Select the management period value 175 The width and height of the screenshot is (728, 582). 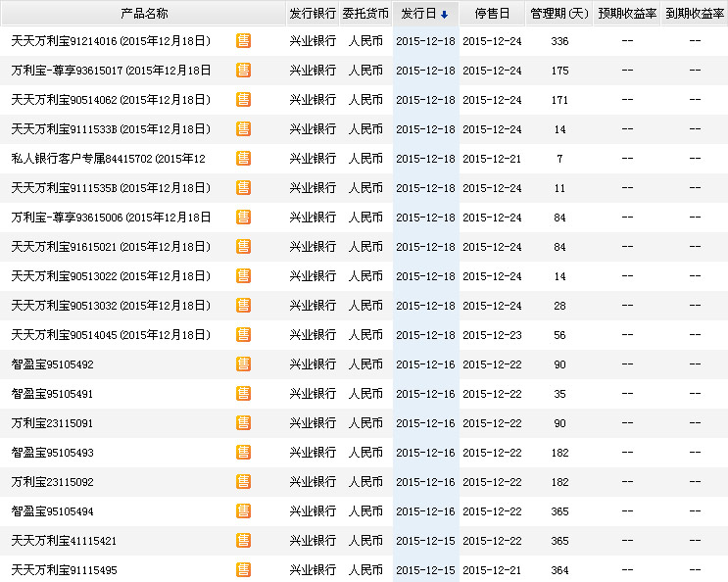tap(559, 71)
